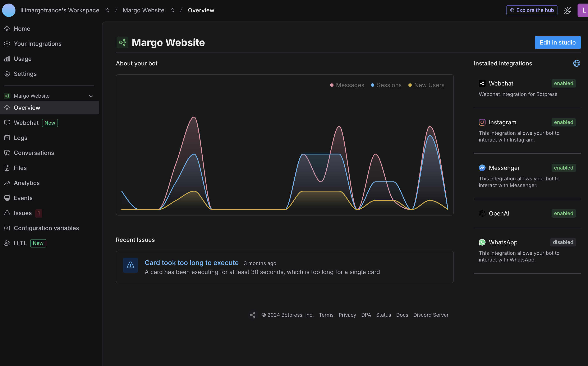Click the Logs terminal icon

[x=7, y=138]
